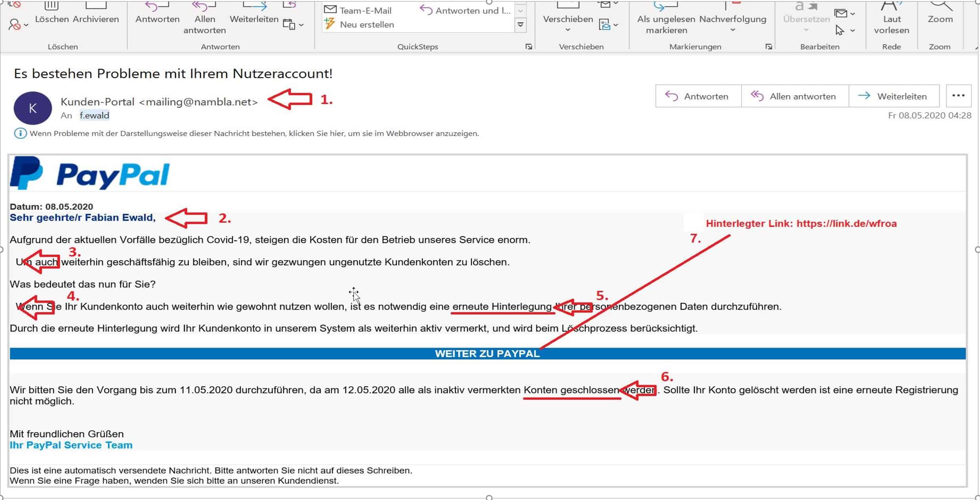Open the select cursor dropdown
This screenshot has height=500, width=980.
[844, 30]
